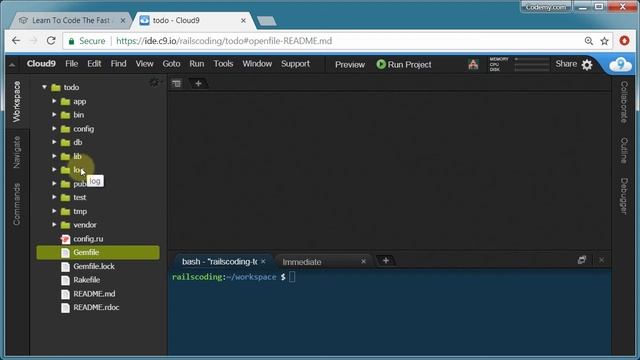Open the config.ru file
This screenshot has width=640, height=360.
tap(89, 239)
